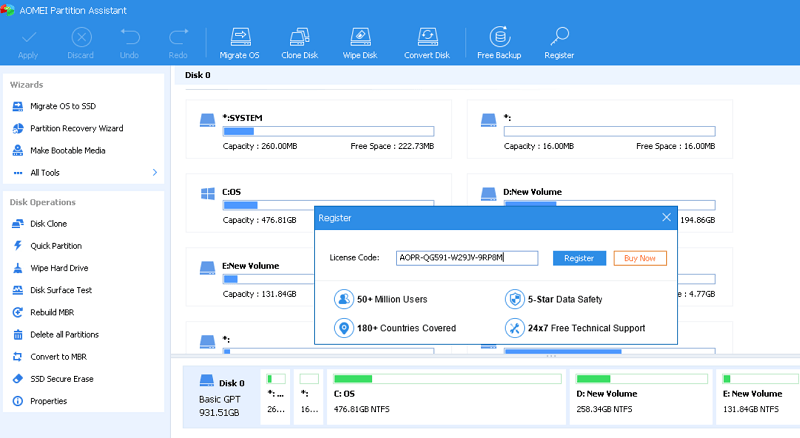Click Free Space : 222.73MB text
This screenshot has width=800, height=438.
(392, 146)
